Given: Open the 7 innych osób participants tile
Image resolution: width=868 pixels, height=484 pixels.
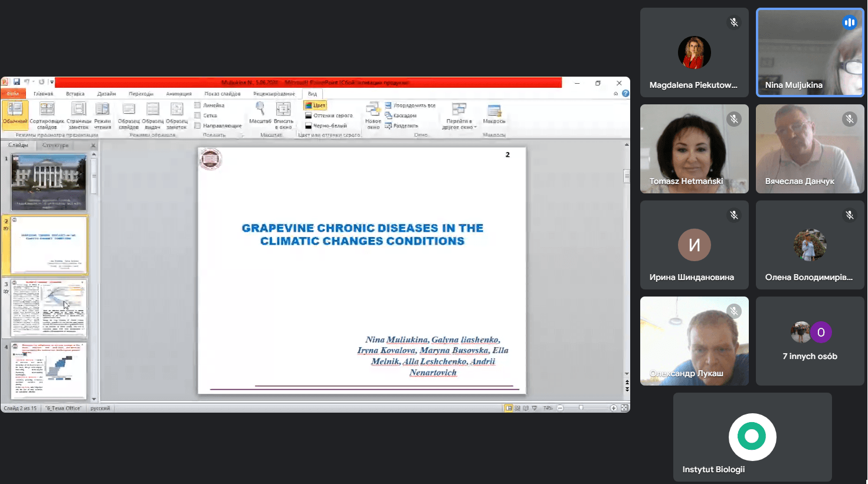Looking at the screenshot, I should [x=810, y=341].
